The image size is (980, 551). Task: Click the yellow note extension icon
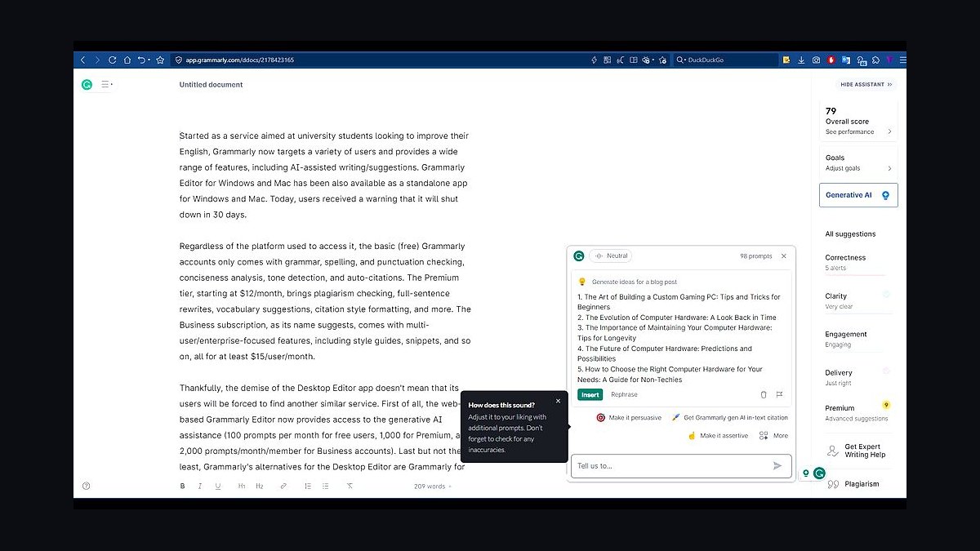[786, 60]
